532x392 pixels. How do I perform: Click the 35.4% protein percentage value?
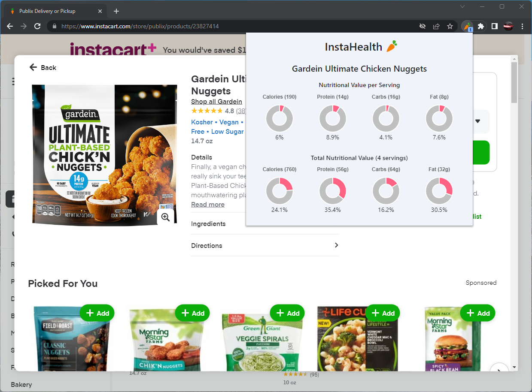[x=333, y=210]
